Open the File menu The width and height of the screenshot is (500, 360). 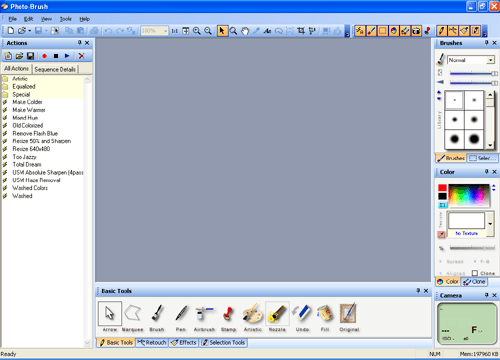pyautogui.click(x=12, y=19)
